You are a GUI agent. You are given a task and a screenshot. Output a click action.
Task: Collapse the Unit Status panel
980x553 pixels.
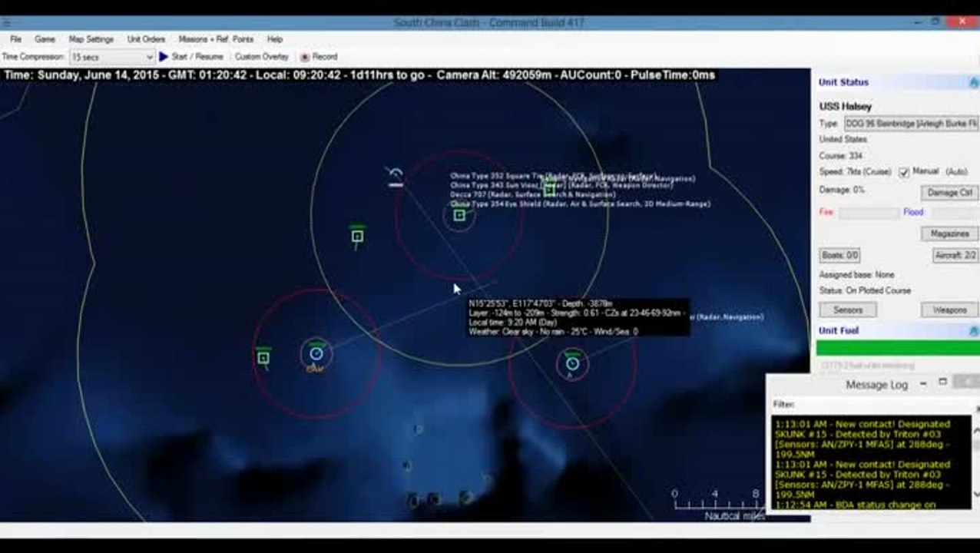pyautogui.click(x=974, y=82)
